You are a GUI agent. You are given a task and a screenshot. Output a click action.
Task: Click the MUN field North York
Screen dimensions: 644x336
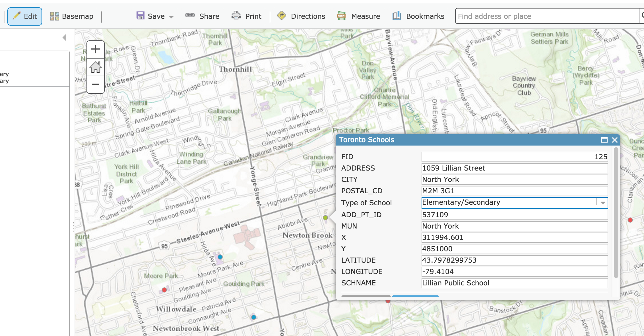[x=515, y=226]
